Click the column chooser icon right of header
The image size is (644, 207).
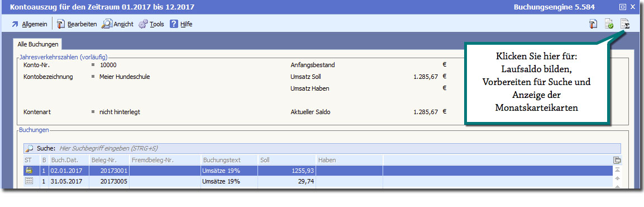(x=617, y=160)
